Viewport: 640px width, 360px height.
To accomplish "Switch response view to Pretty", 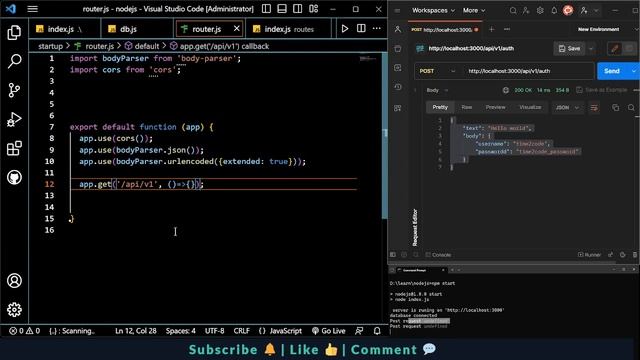I will (440, 107).
